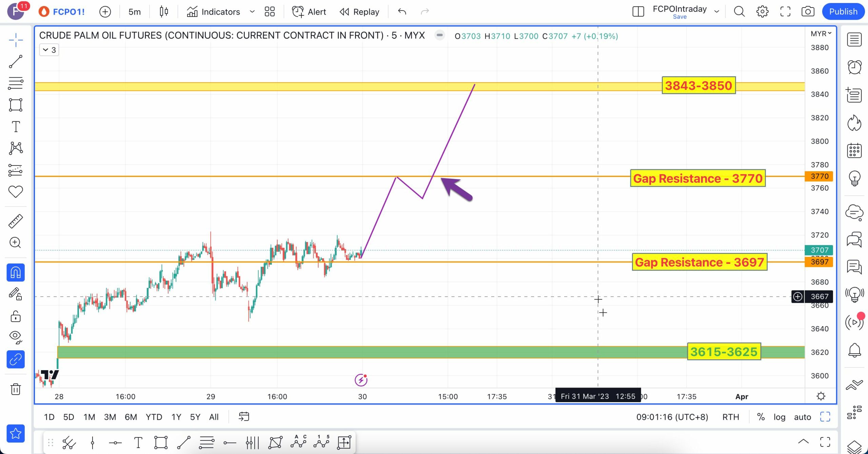Select the trend line drawing tool

point(16,61)
